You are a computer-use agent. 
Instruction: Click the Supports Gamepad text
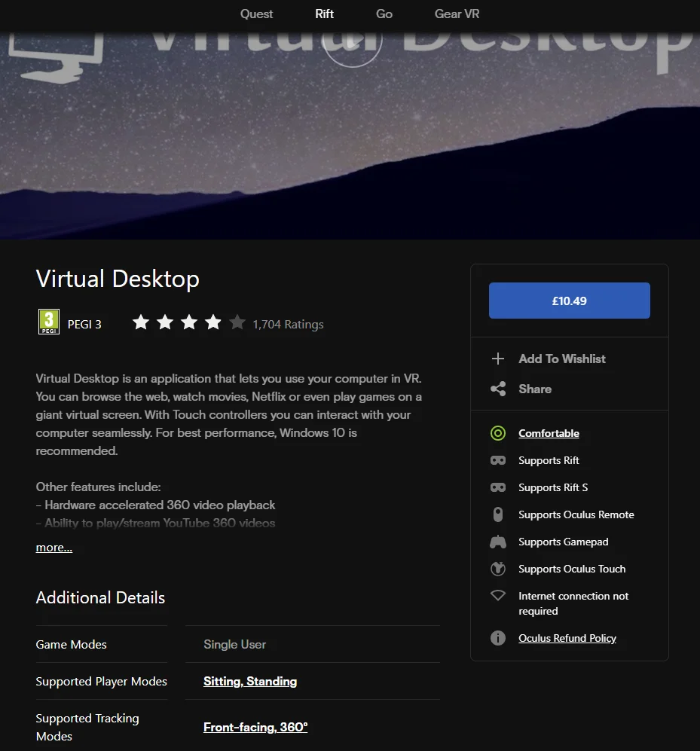(x=564, y=542)
